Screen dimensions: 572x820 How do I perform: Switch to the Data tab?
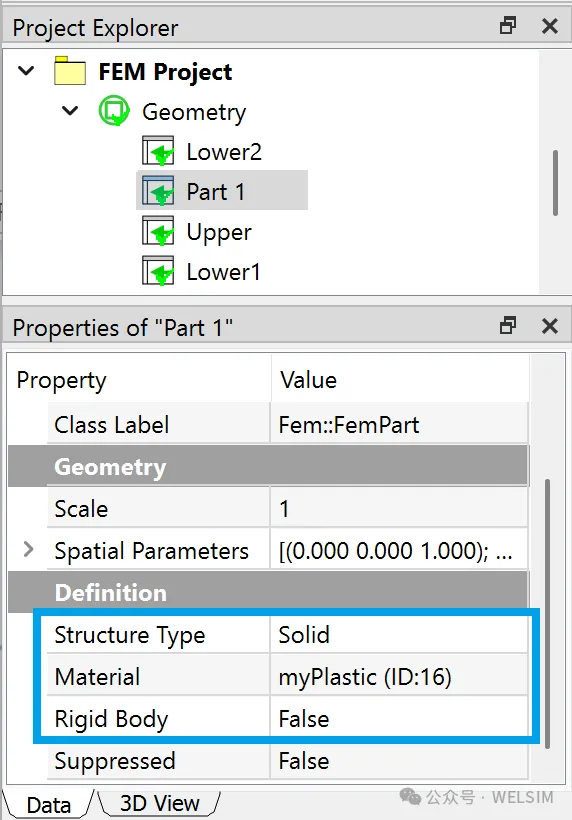tap(49, 805)
